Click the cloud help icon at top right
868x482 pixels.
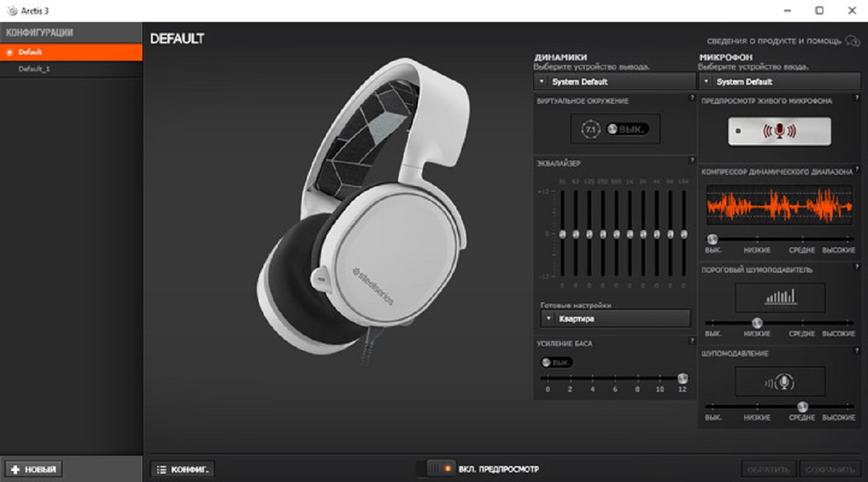point(852,41)
